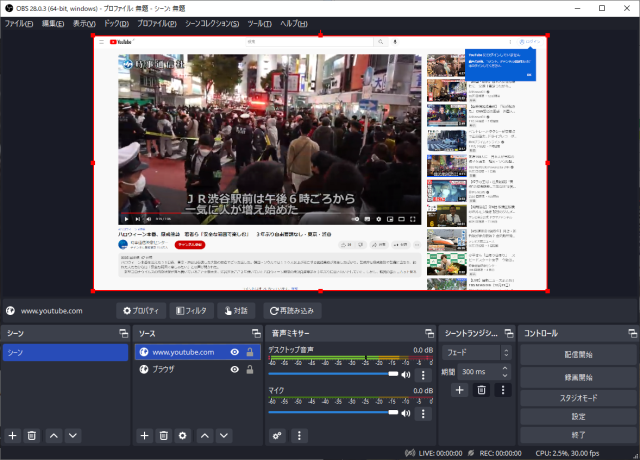
Task: Decrease transition duration with down arrow
Action: (505, 375)
